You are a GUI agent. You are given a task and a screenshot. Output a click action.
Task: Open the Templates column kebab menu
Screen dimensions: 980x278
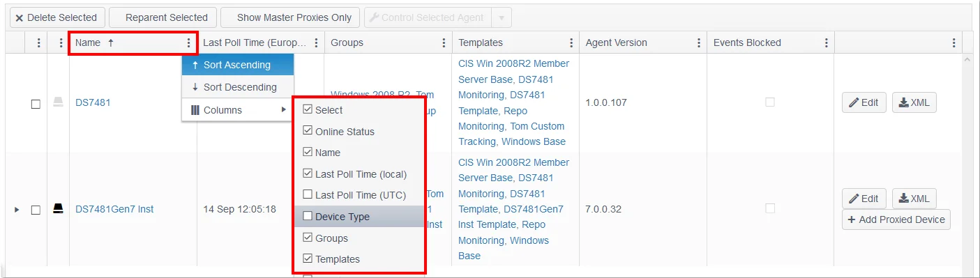[571, 43]
